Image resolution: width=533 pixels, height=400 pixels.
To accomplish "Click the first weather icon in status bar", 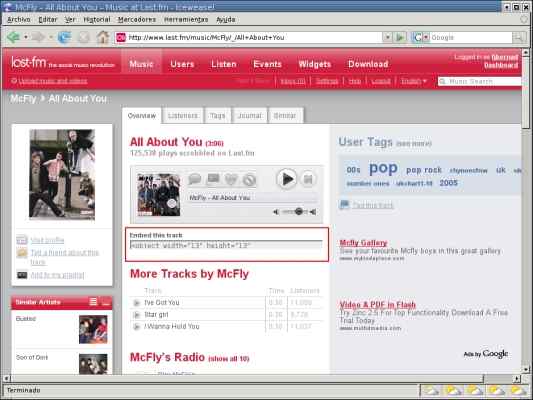I will point(431,390).
